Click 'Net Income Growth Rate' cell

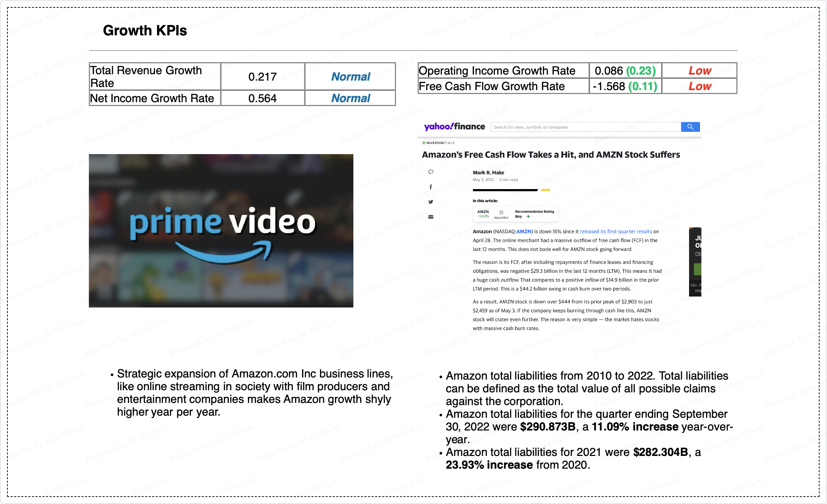[155, 98]
